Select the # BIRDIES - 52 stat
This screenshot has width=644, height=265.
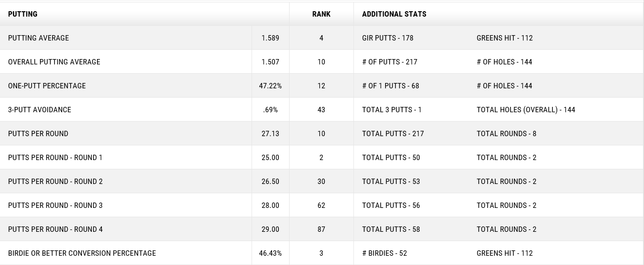pos(384,253)
